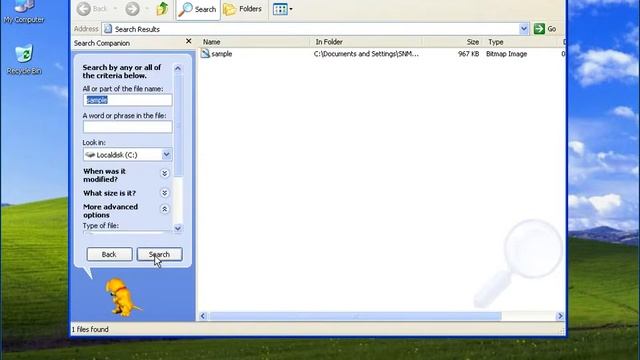Viewport: 640px width, 360px height.
Task: Go up one folder level icon
Action: [x=162, y=9]
